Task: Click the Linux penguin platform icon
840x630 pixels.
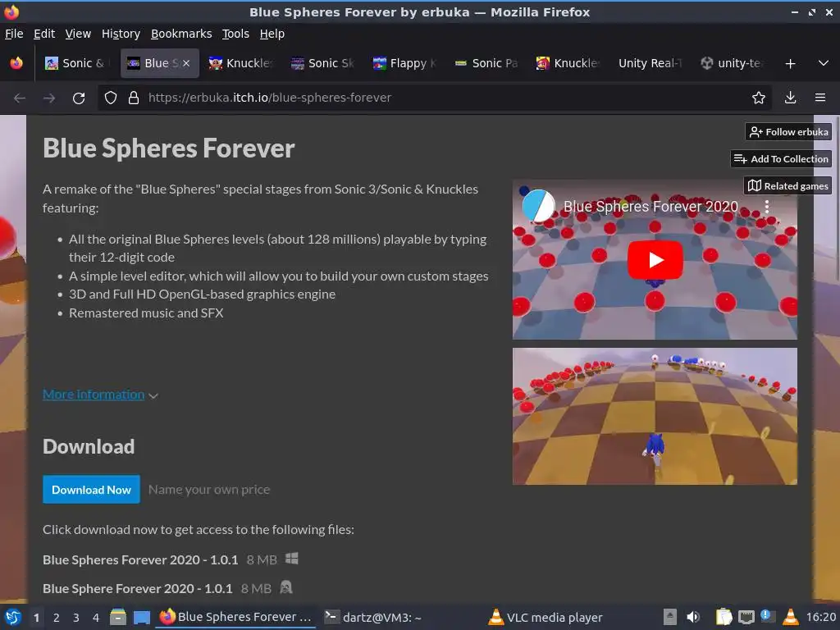Action: tap(286, 587)
